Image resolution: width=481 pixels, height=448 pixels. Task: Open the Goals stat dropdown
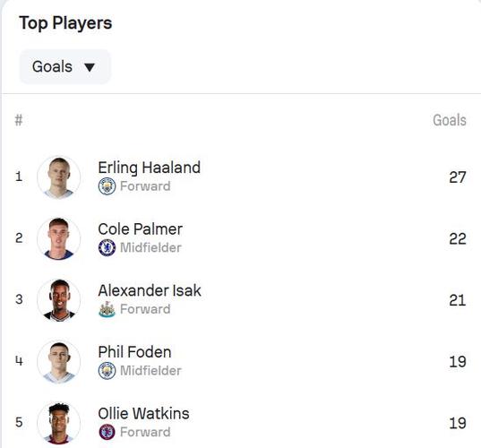(64, 66)
